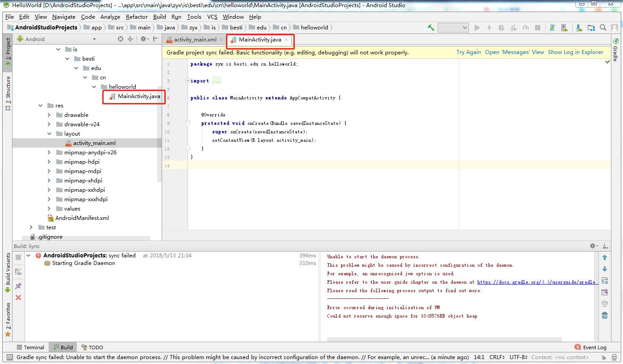Screen dimensions: 623x364
Task: Select activity_main.xml in project tree
Action: click(x=90, y=143)
